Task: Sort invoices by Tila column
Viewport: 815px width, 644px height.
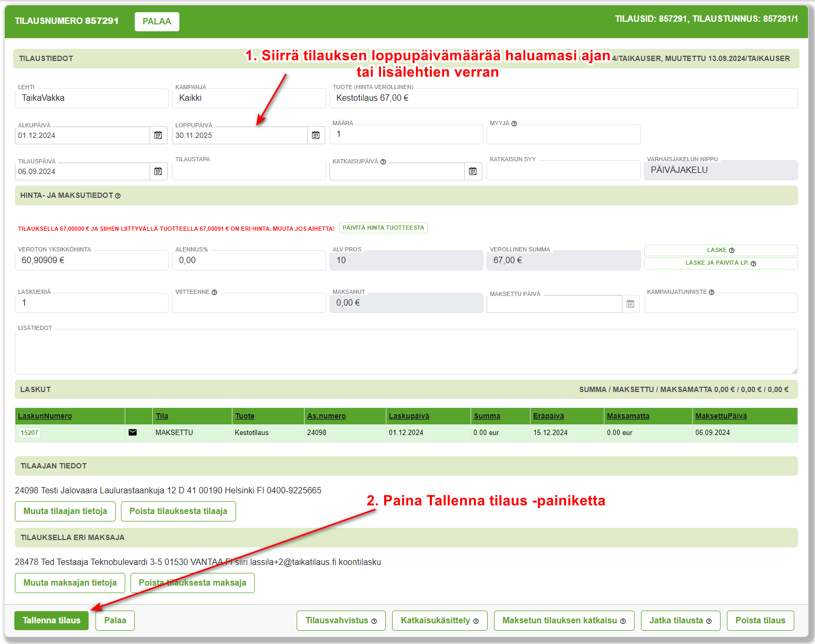Action: [x=162, y=416]
